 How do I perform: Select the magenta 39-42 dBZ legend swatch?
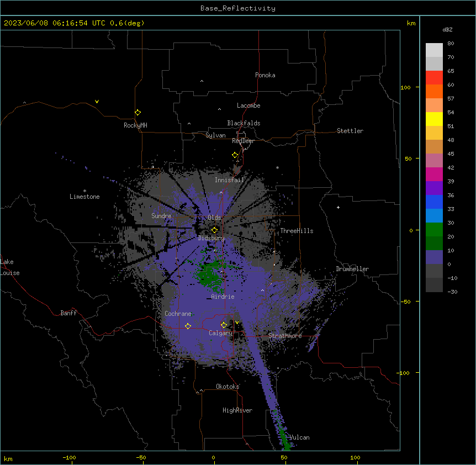click(434, 174)
